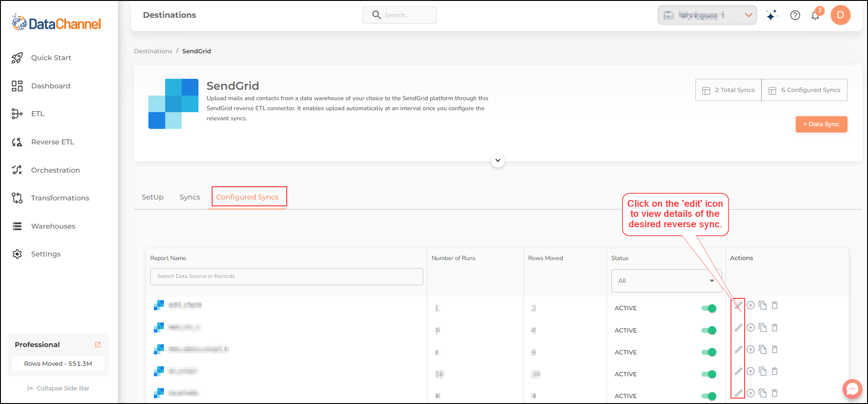This screenshot has width=868, height=404.
Task: Open the help question mark icon
Action: (795, 15)
